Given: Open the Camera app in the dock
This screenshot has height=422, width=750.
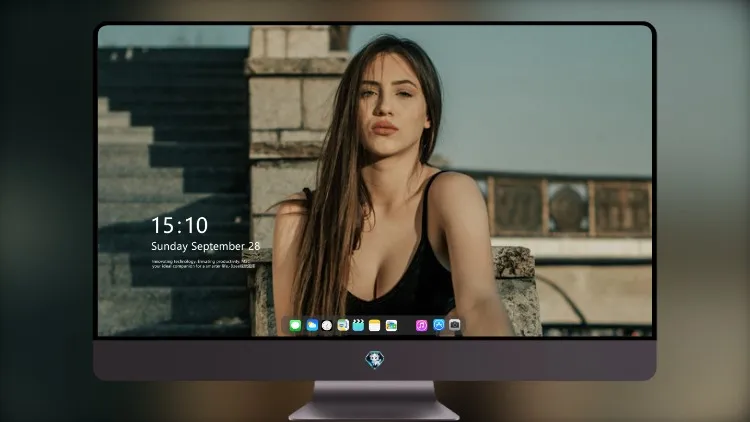Looking at the screenshot, I should tap(454, 325).
